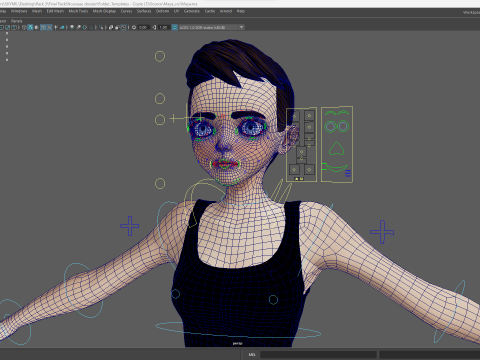480x360 pixels.
Task: Toggle screen space ambient occlusion icon
Action: pos(72,27)
